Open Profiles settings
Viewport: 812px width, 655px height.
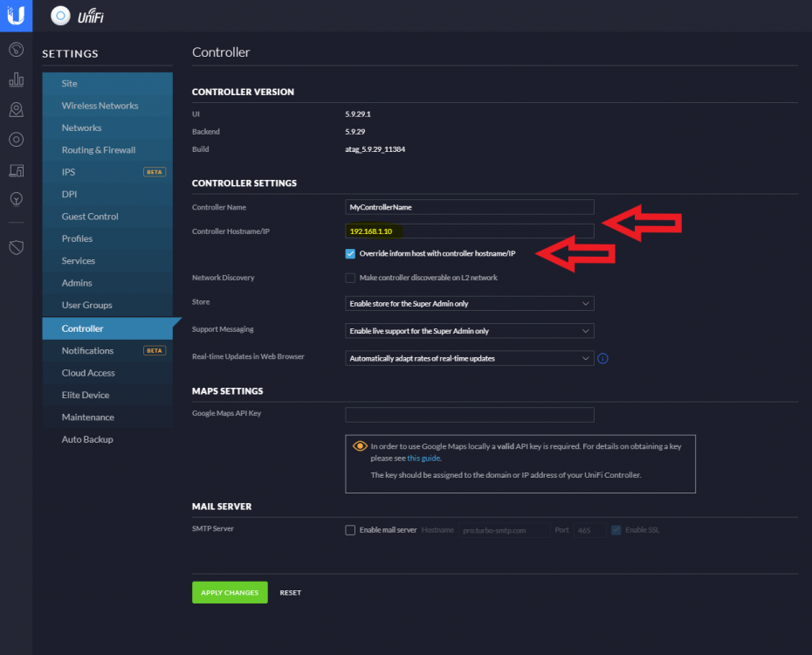point(107,238)
